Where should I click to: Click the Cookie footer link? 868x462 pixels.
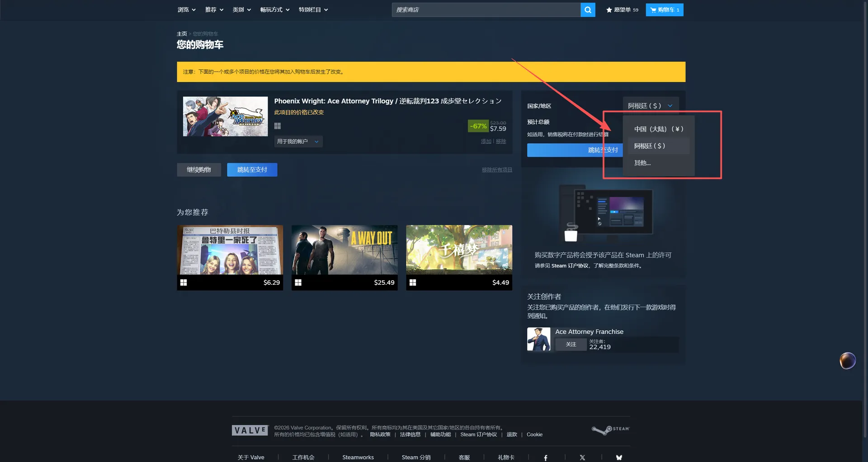tap(534, 434)
